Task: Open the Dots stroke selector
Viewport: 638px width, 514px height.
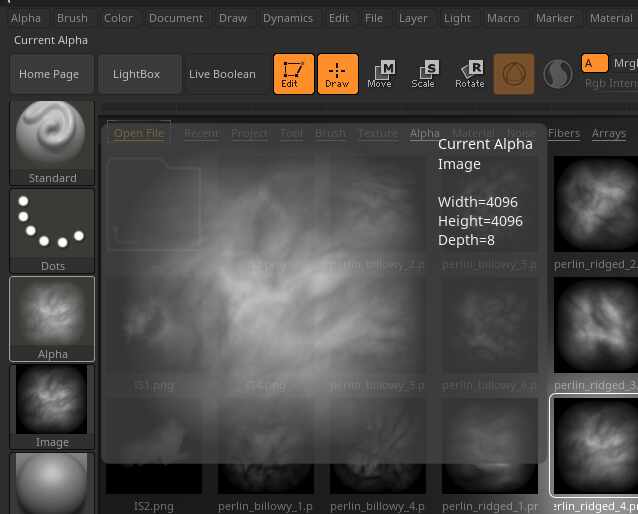Action: [x=52, y=231]
